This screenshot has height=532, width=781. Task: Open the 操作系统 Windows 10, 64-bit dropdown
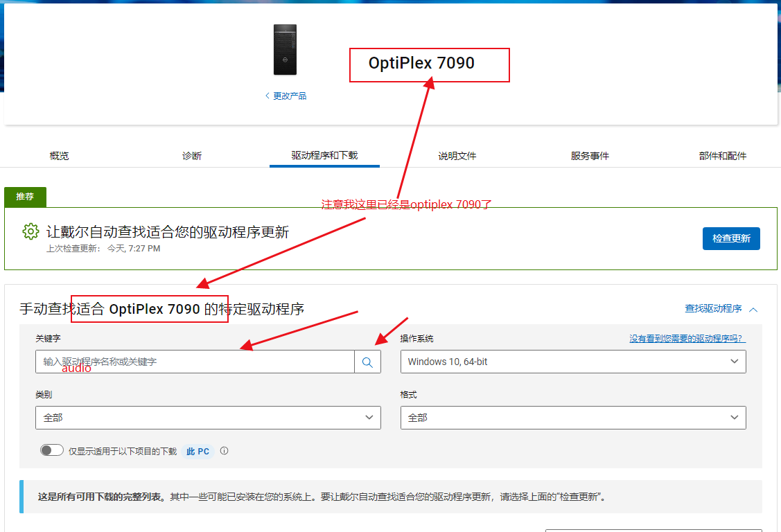click(x=573, y=362)
